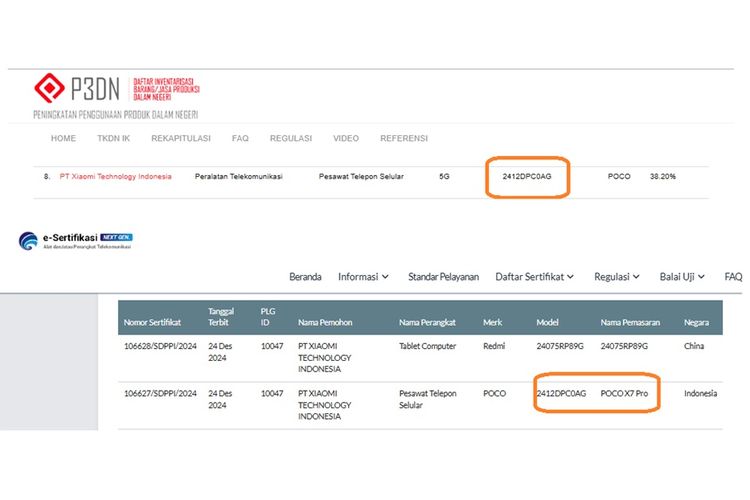Expand the Balai Uji dropdown
Screen dimensions: 750x500
[x=682, y=276]
